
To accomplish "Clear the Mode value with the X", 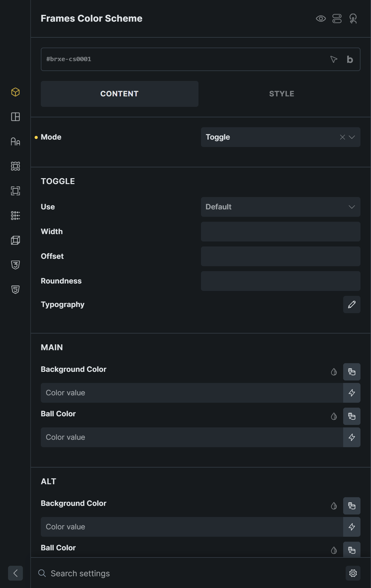I will pos(343,137).
